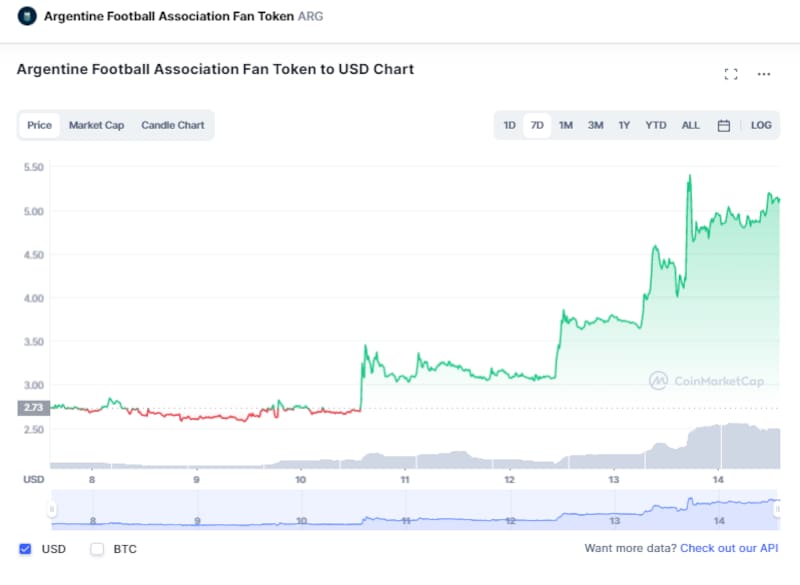The height and width of the screenshot is (585, 800).
Task: Select the 1Y time range
Action: click(x=623, y=125)
